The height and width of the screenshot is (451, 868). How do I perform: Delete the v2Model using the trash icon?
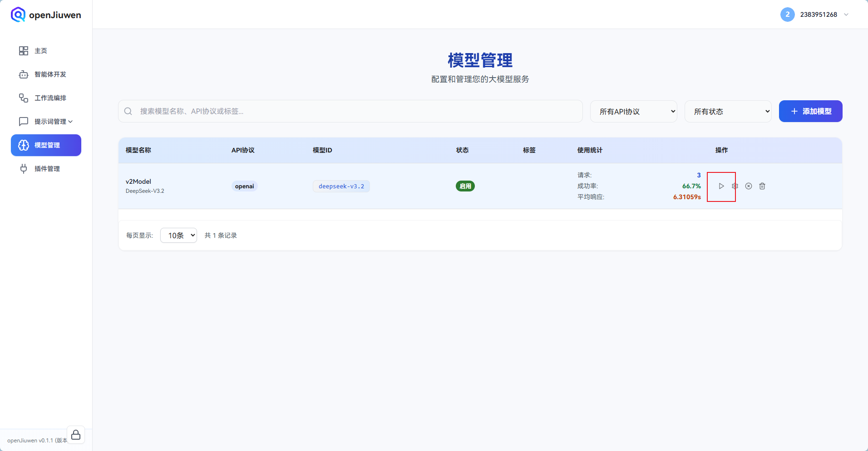click(x=762, y=186)
